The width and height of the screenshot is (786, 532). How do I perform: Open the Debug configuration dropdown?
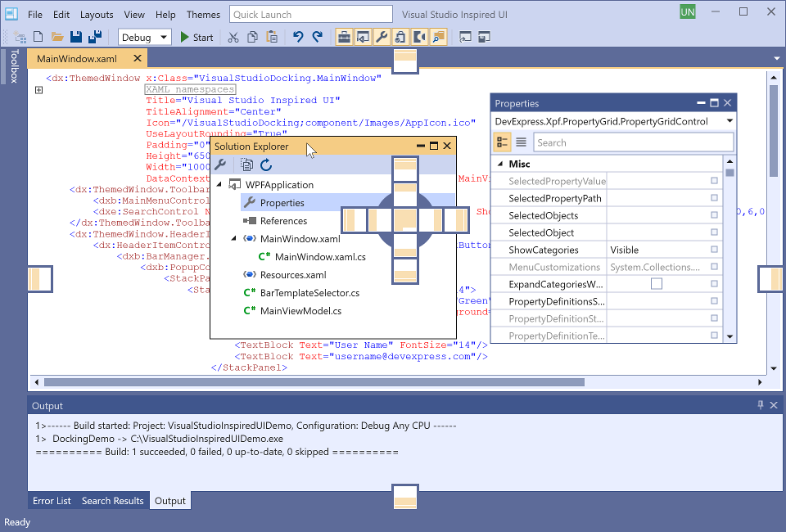click(145, 37)
